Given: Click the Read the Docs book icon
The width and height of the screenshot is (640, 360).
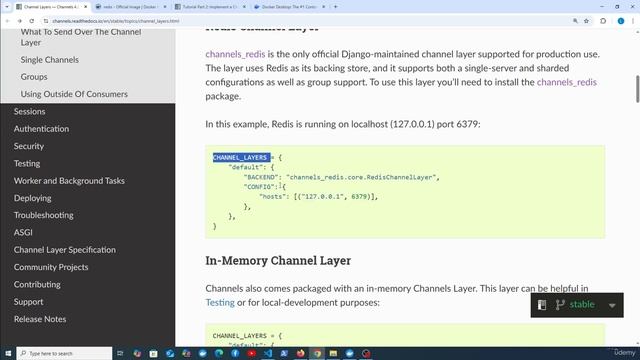Looking at the screenshot, I should 542,305.
